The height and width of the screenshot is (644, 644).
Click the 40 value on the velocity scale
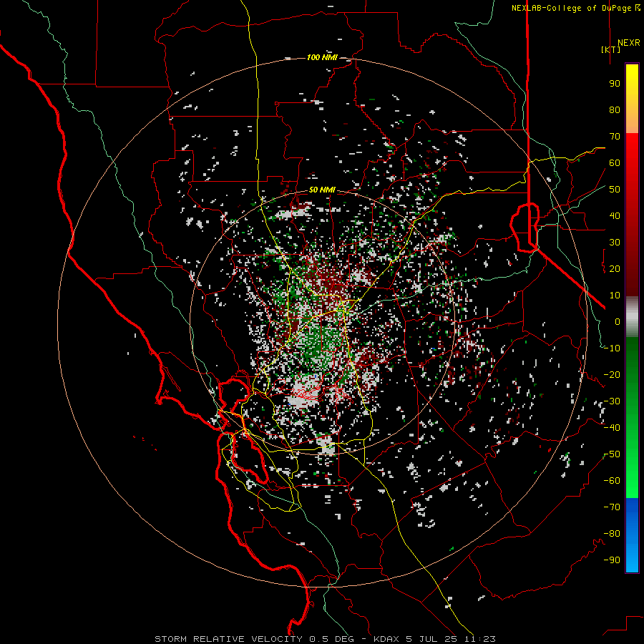pos(615,216)
